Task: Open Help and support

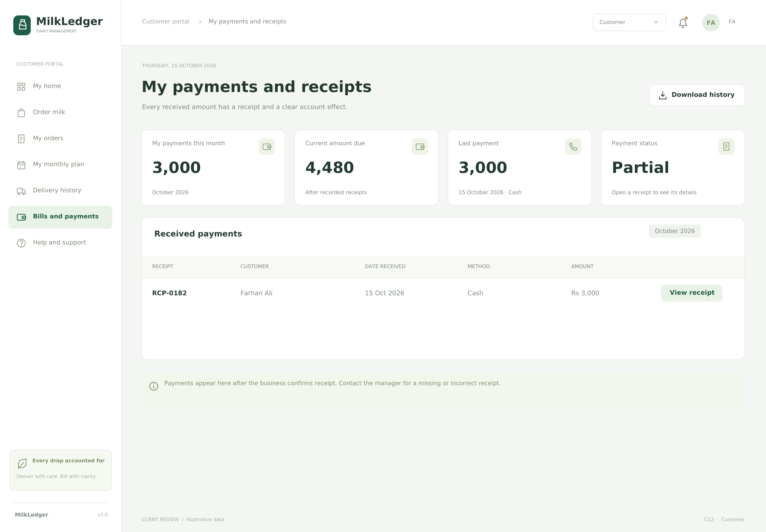Action: (60, 243)
